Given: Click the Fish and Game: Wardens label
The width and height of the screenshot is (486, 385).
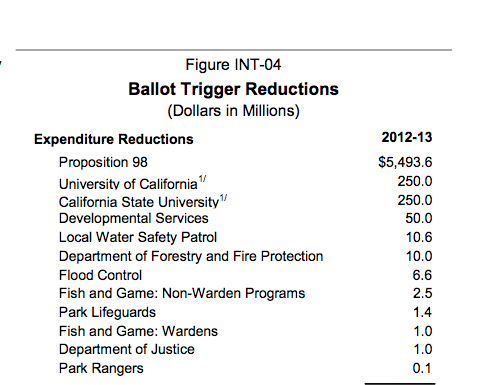Looking at the screenshot, I should click(138, 331).
